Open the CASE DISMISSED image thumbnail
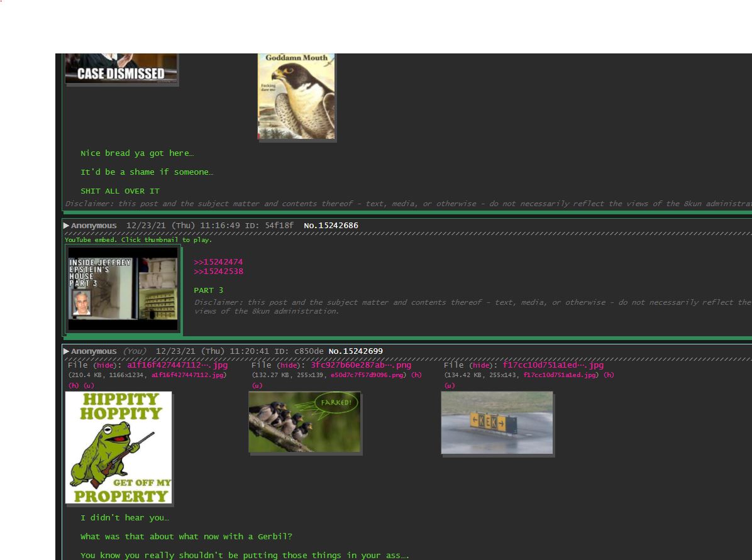Screen dimensions: 752x560 (x=121, y=69)
